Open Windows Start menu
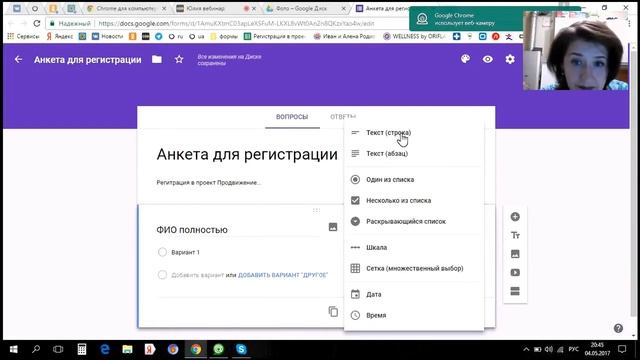640x360 pixels. click(x=13, y=349)
